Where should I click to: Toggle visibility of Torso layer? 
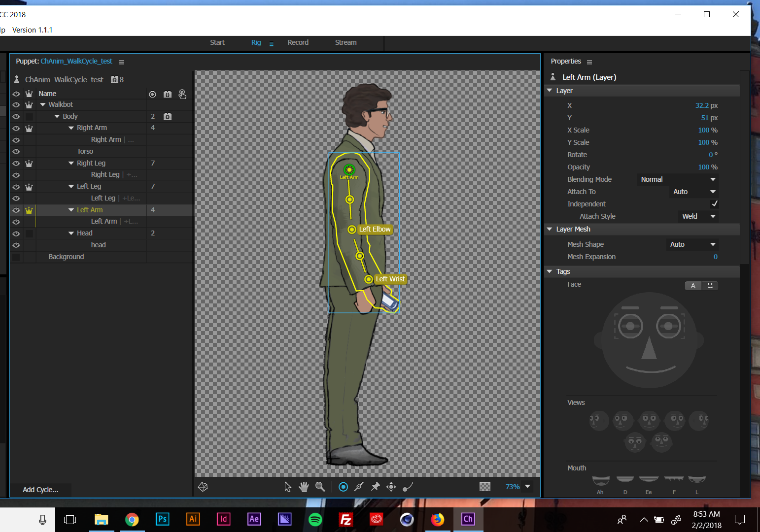point(16,152)
